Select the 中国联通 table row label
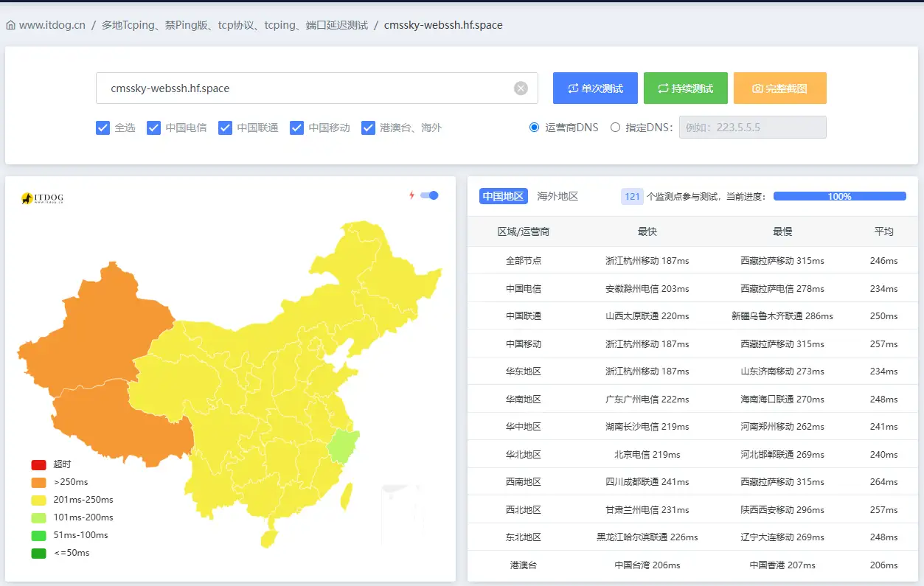 (x=524, y=316)
